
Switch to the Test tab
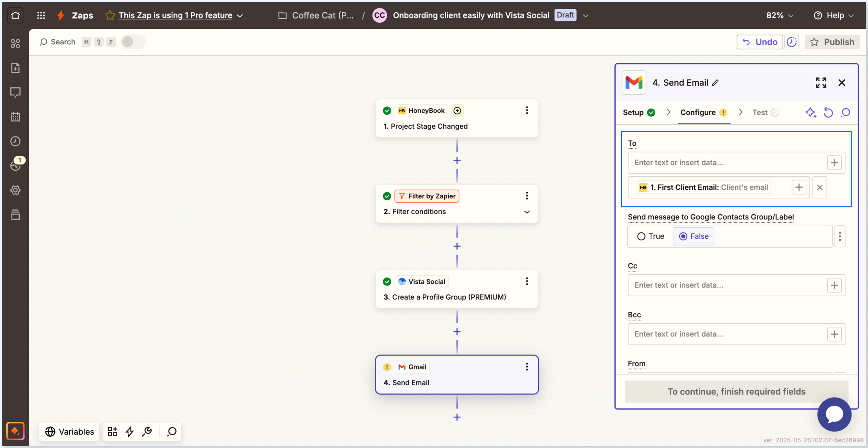click(x=765, y=112)
